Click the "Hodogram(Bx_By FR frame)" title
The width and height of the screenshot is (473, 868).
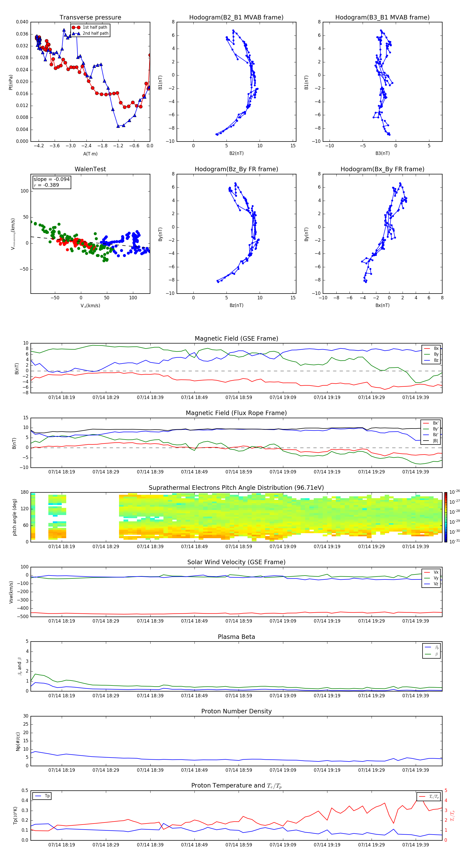coord(382,169)
